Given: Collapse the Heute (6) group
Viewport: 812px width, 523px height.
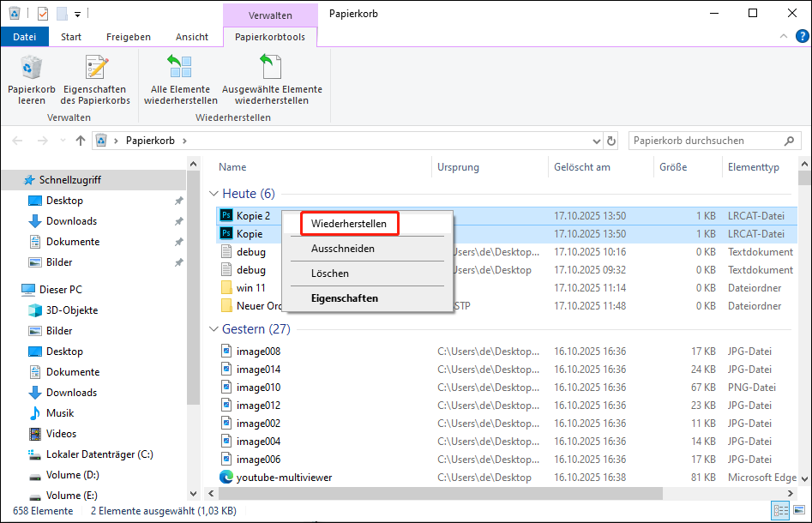Looking at the screenshot, I should coord(214,195).
